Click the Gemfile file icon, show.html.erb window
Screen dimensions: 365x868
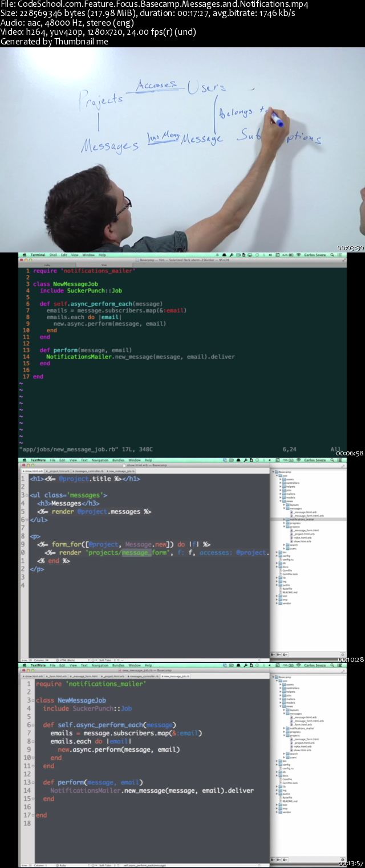coord(281,570)
